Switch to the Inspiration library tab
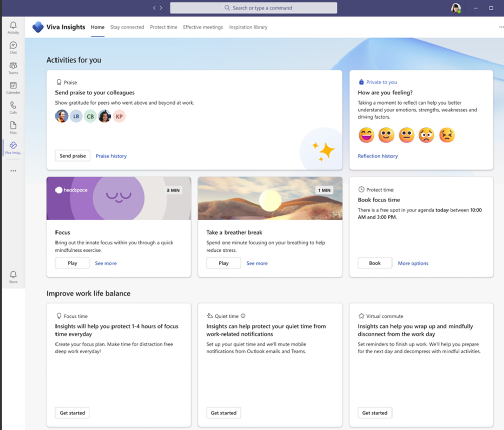Screen dimensions: 504x430 [x=248, y=27]
